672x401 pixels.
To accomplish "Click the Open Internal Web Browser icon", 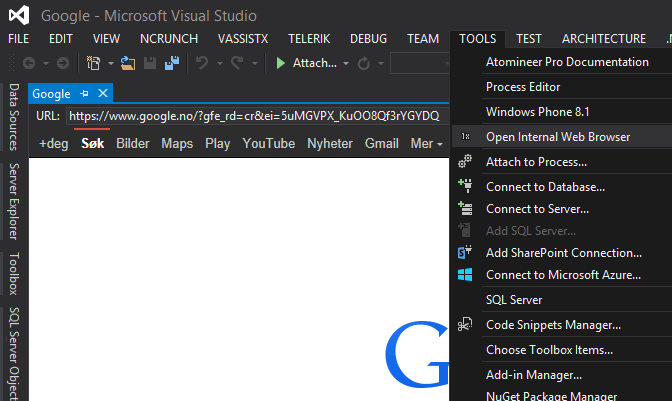I will tap(465, 137).
